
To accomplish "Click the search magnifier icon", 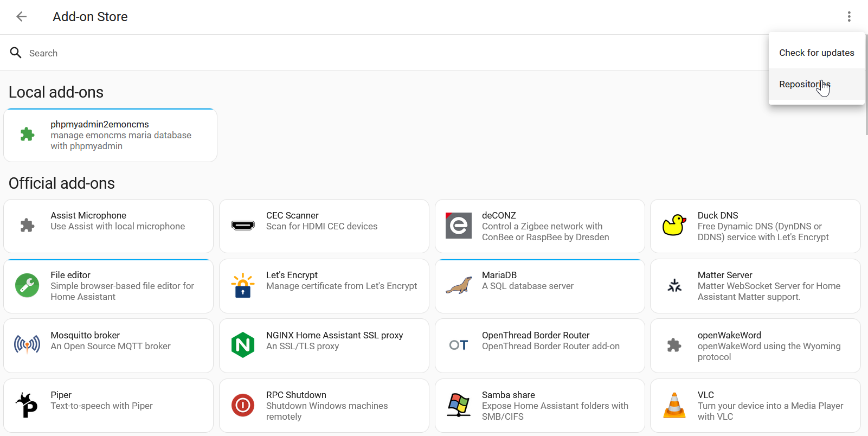I will (16, 53).
